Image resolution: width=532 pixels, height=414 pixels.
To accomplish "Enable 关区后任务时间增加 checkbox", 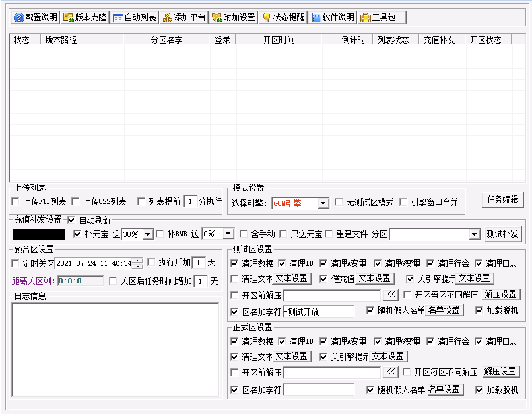I will coord(113,281).
